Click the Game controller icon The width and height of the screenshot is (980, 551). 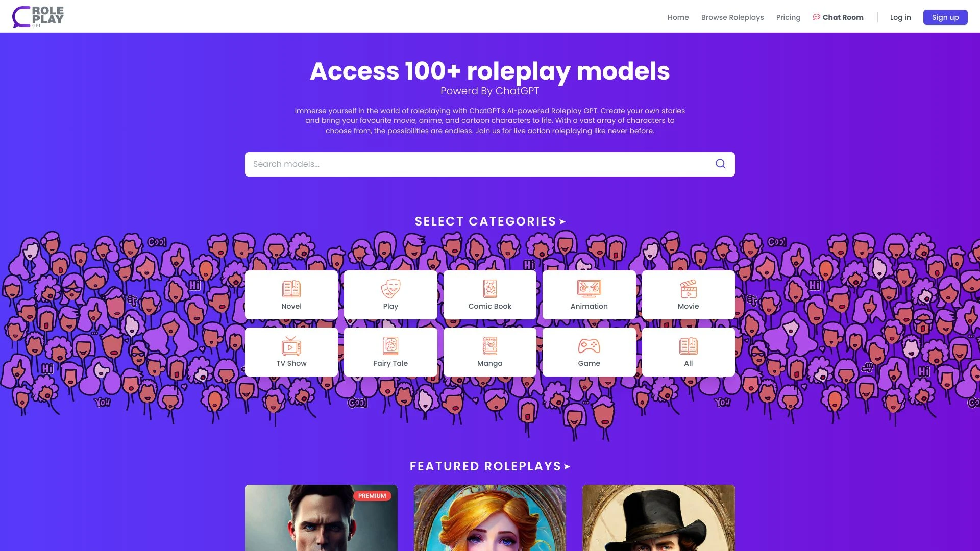click(x=589, y=346)
